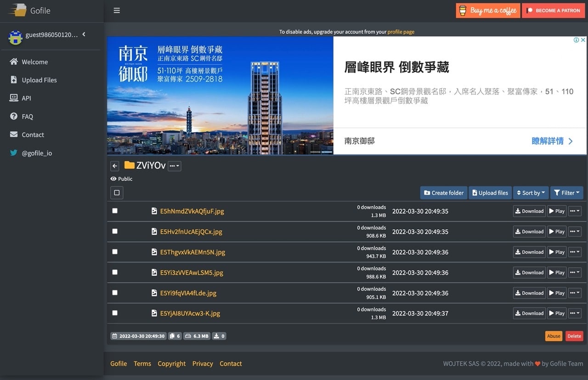
Task: Click file icon of E5hNmdZVkAQfjuF.jpg
Action: tap(154, 211)
